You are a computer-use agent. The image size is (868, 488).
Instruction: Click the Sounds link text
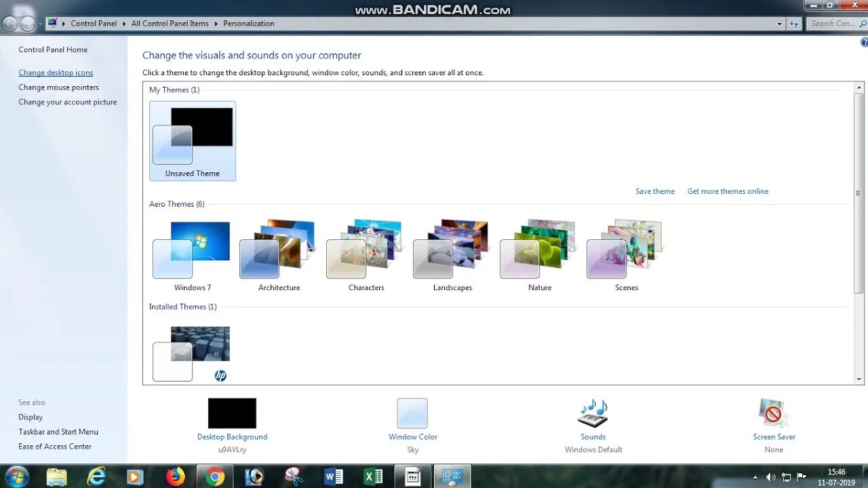[593, 436]
